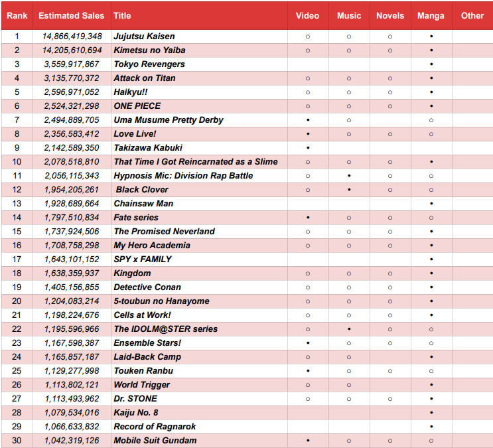Click sales value 1,129,277,998
Viewport: 493px width, 448px height.
point(72,371)
